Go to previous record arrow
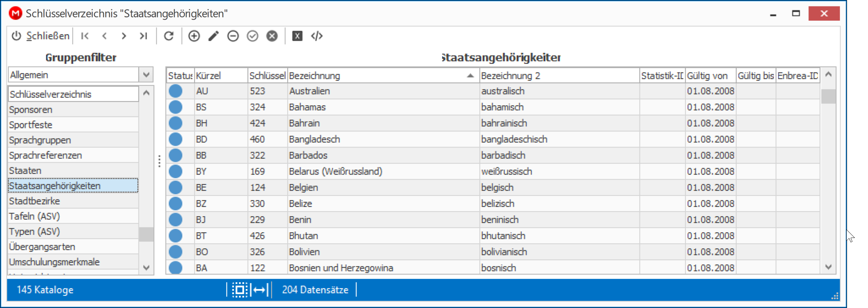This screenshot has height=308, width=868. [105, 36]
